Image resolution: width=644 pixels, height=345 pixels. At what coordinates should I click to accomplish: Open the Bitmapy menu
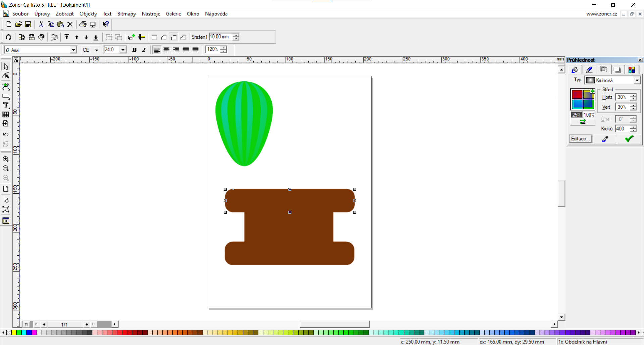126,14
